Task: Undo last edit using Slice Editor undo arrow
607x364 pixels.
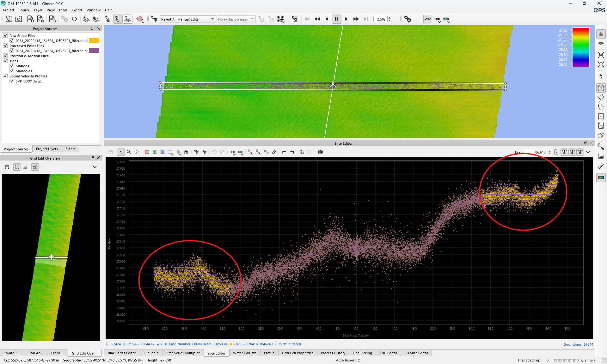Action: pos(214,152)
